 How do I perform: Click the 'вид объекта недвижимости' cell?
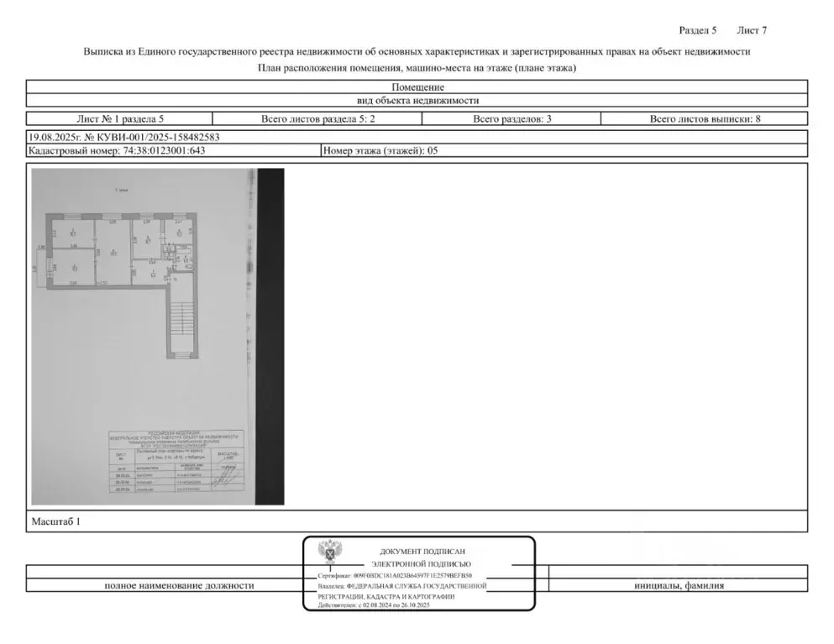(x=417, y=101)
